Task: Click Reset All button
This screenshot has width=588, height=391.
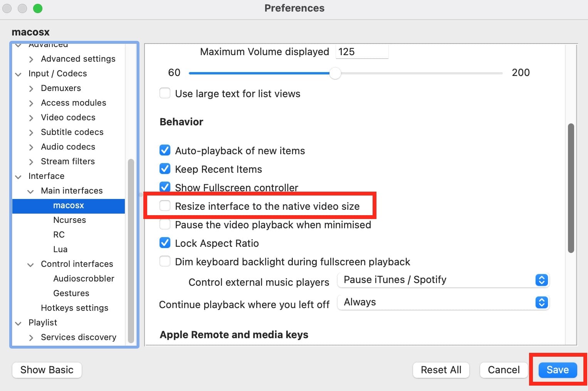Action: (x=441, y=370)
